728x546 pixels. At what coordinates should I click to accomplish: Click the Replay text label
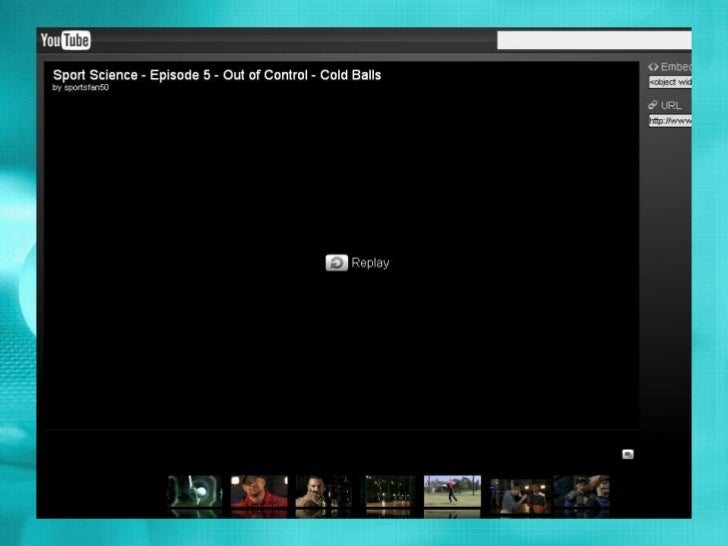point(370,263)
